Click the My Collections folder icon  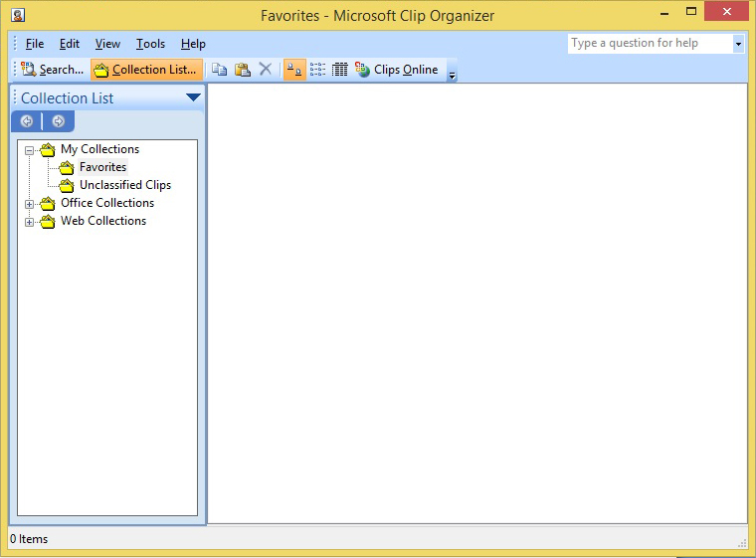(x=48, y=149)
